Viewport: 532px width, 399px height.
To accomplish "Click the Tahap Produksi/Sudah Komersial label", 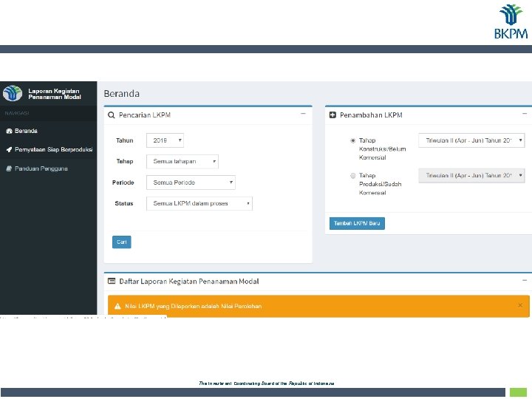I will [x=380, y=184].
